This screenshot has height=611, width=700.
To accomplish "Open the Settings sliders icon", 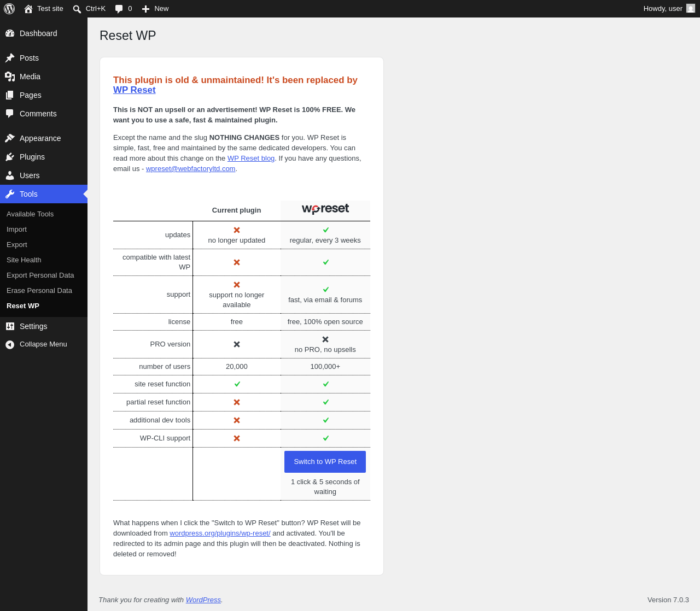I will [x=10, y=326].
